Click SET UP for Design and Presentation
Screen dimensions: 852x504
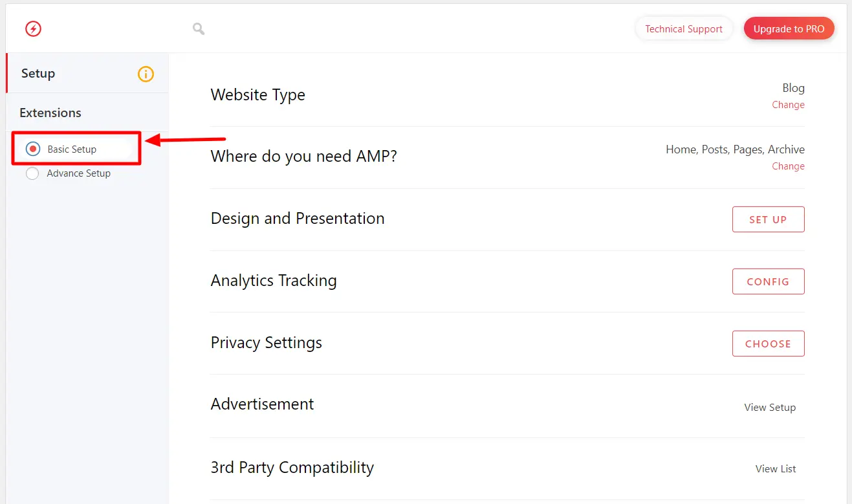[x=769, y=219]
